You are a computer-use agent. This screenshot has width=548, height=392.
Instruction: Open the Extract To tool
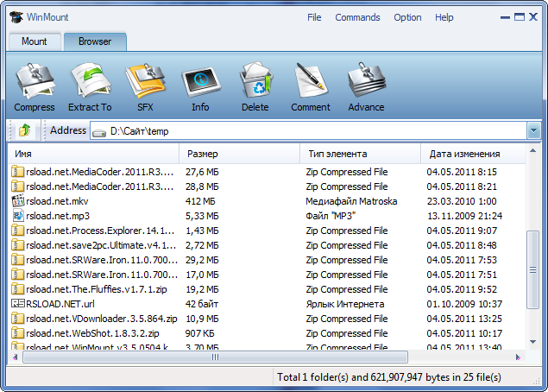tap(91, 80)
